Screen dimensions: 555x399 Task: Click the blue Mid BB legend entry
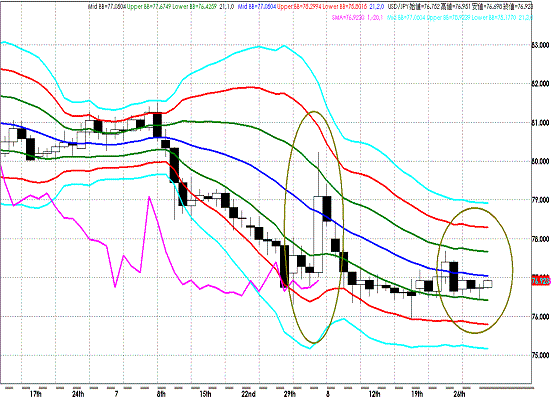tap(257, 6)
